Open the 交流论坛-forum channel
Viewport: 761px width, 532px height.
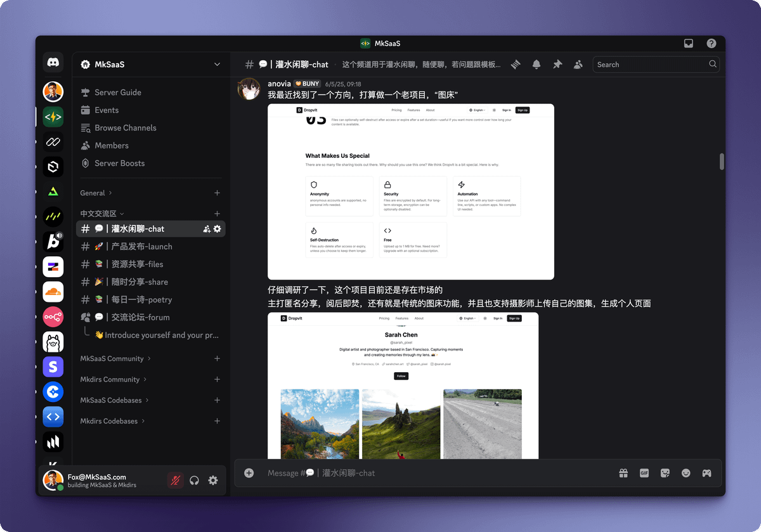pos(151,317)
